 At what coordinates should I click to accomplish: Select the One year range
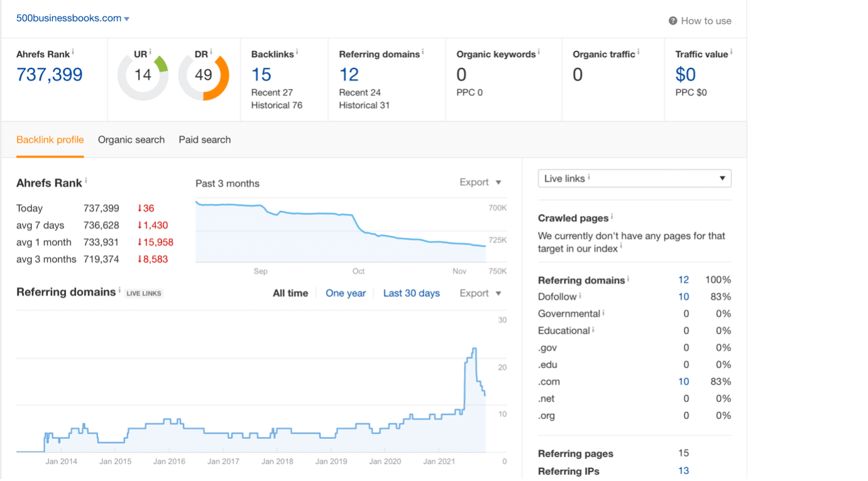coord(346,293)
